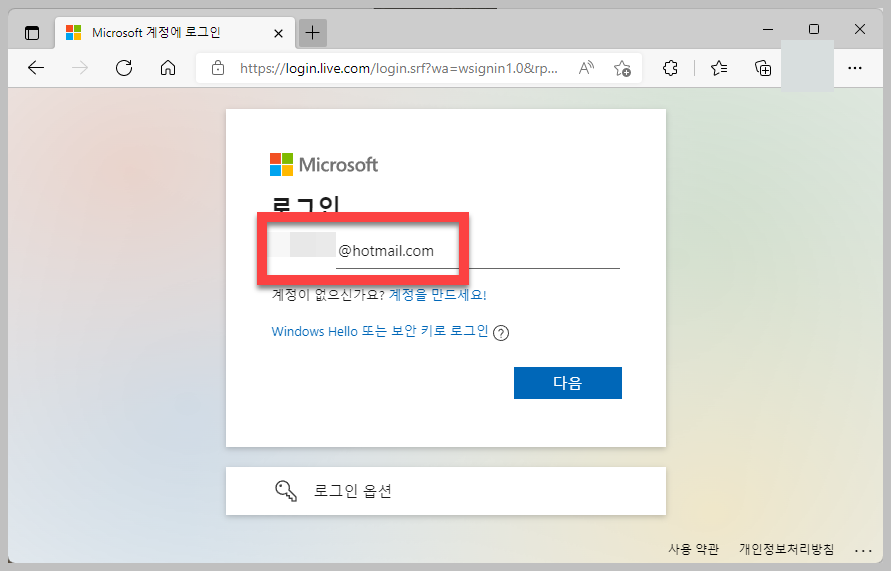The height and width of the screenshot is (571, 891).
Task: Go back to previous page
Action: (x=36, y=68)
